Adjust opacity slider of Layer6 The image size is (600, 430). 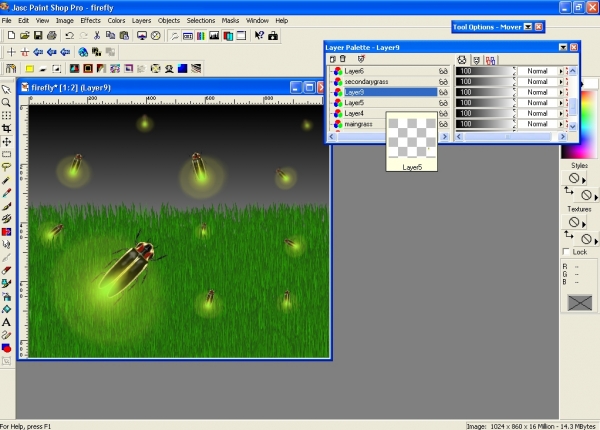coord(486,71)
